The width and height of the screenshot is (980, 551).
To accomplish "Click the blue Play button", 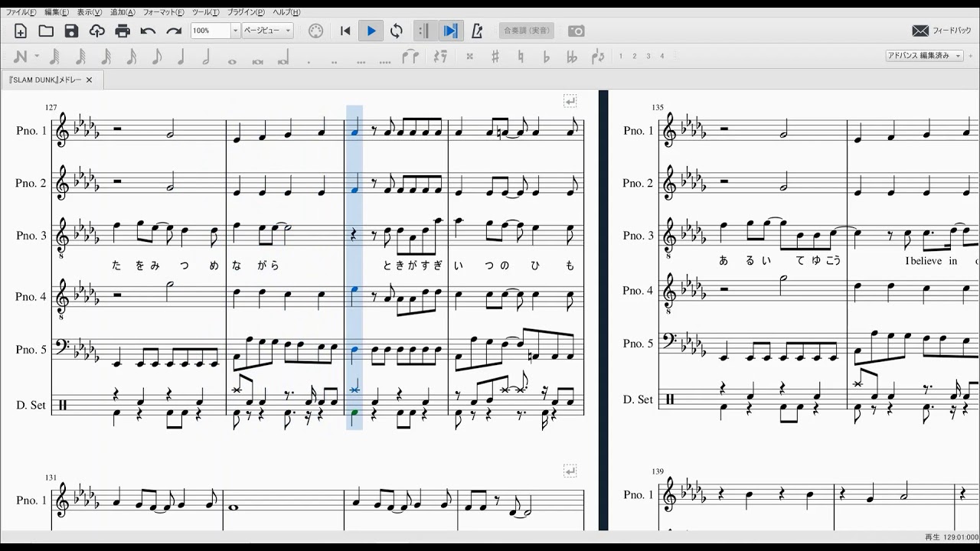I will pyautogui.click(x=371, y=31).
